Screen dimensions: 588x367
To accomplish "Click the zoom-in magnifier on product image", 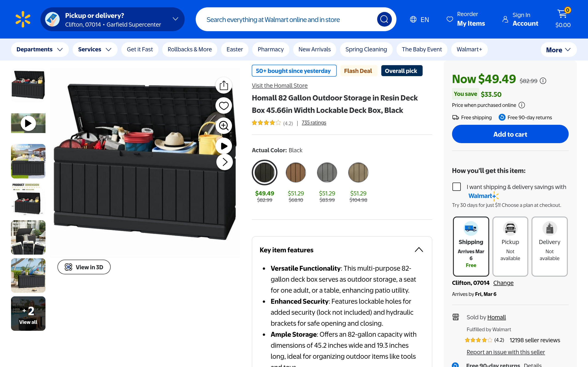I will click(223, 126).
